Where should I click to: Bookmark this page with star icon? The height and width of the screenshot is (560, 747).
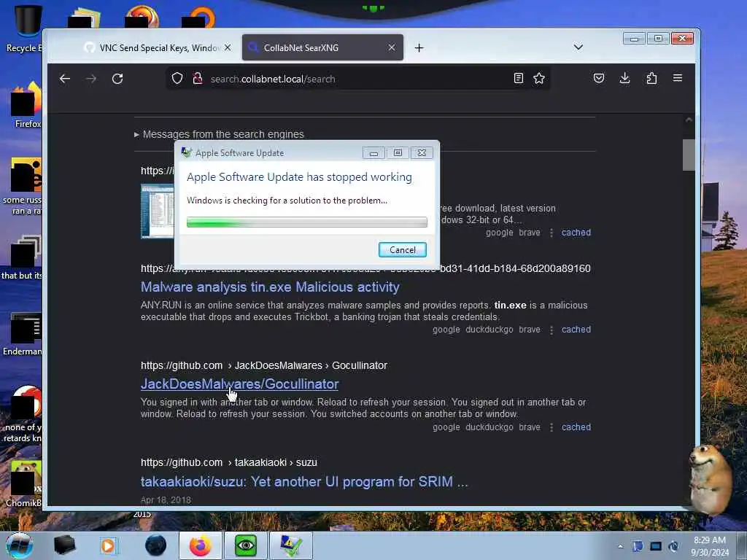point(539,78)
